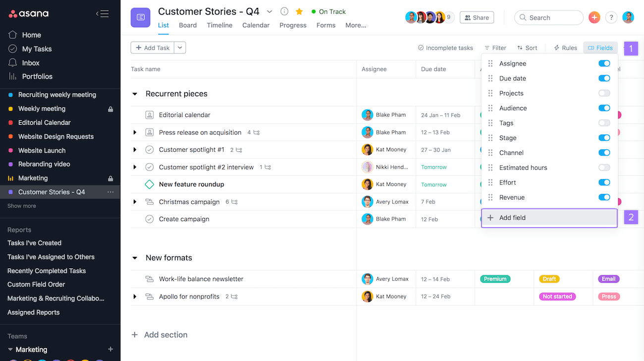644x361 pixels.
Task: Click Add field in the Fields menu
Action: 549,218
